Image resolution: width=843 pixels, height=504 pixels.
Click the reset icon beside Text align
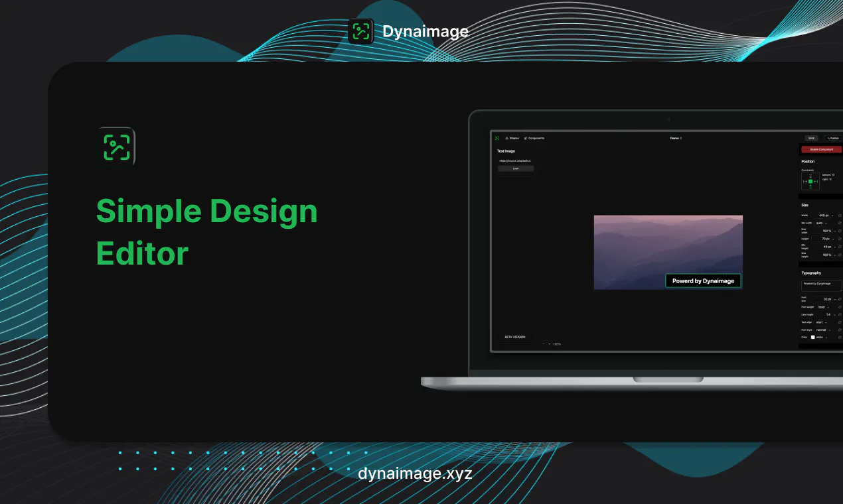[840, 322]
